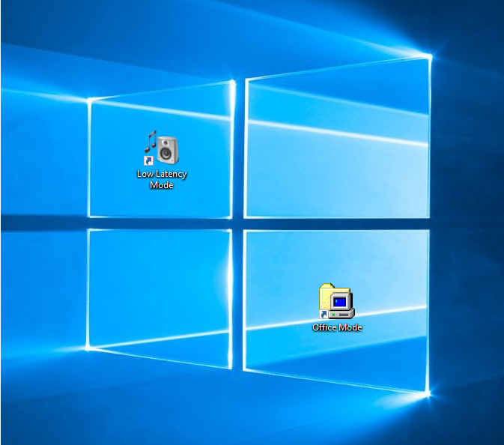This screenshot has height=445, width=504.
Task: Select the Office Mode computer shortcut icon
Action: (x=336, y=301)
